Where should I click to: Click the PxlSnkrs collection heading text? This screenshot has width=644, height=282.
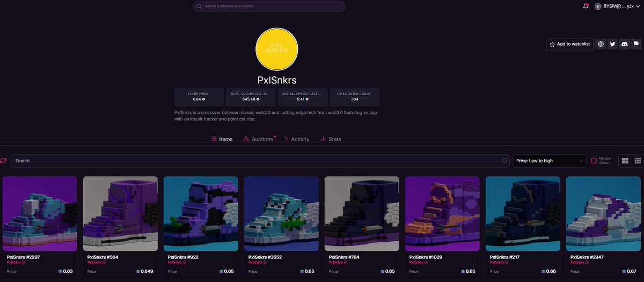point(277,80)
